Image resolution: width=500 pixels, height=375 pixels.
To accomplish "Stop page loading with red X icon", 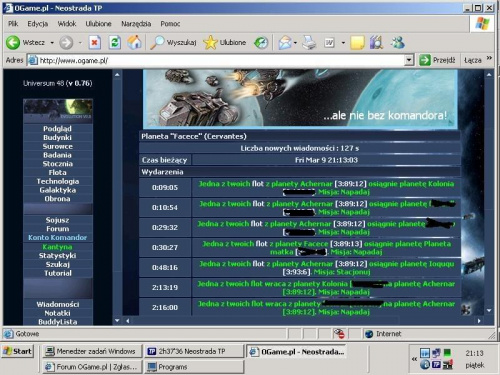I will tap(95, 43).
